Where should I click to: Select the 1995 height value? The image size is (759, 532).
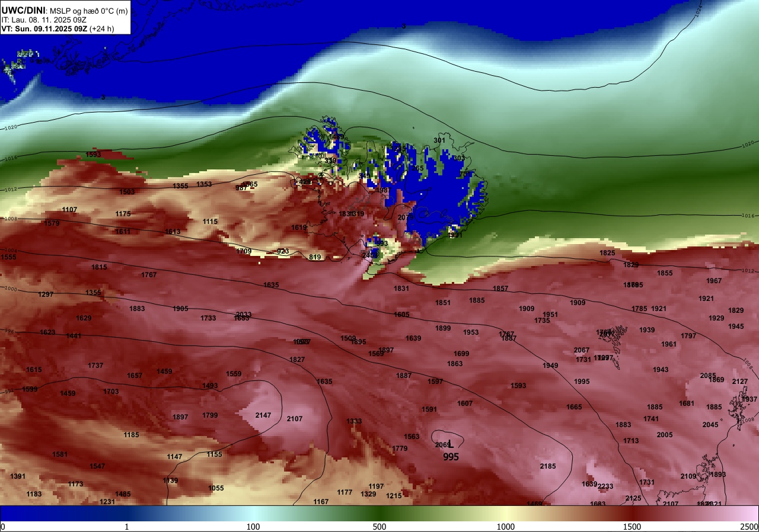click(x=582, y=382)
